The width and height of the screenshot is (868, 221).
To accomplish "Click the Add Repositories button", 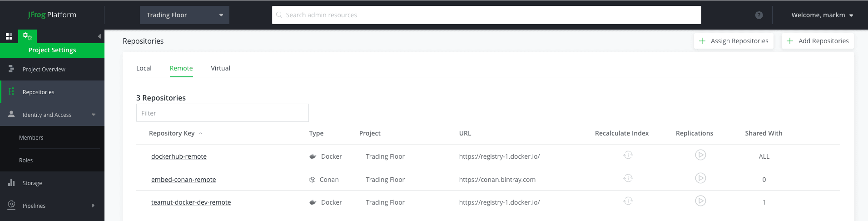I will 818,41.
